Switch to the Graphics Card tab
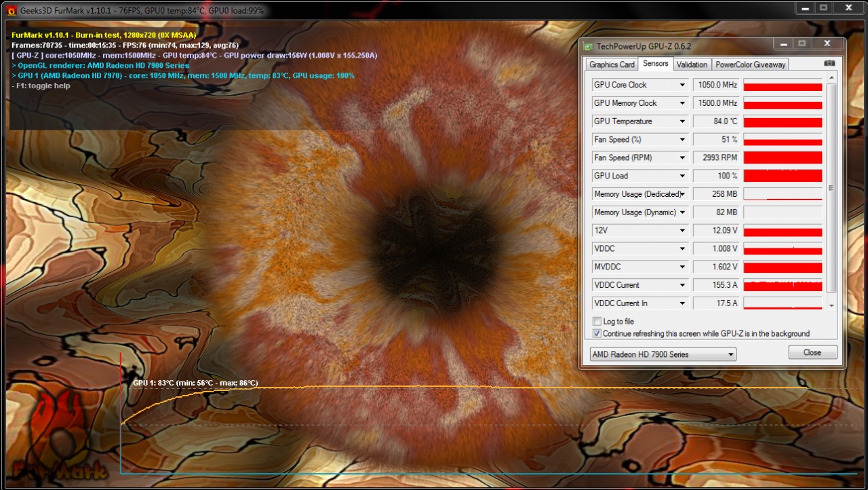The height and width of the screenshot is (490, 868). click(x=612, y=64)
